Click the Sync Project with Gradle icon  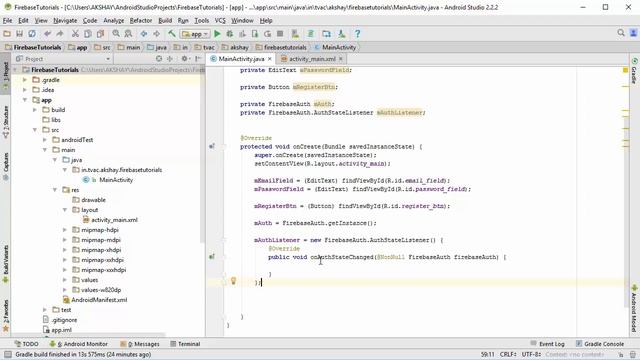311,34
